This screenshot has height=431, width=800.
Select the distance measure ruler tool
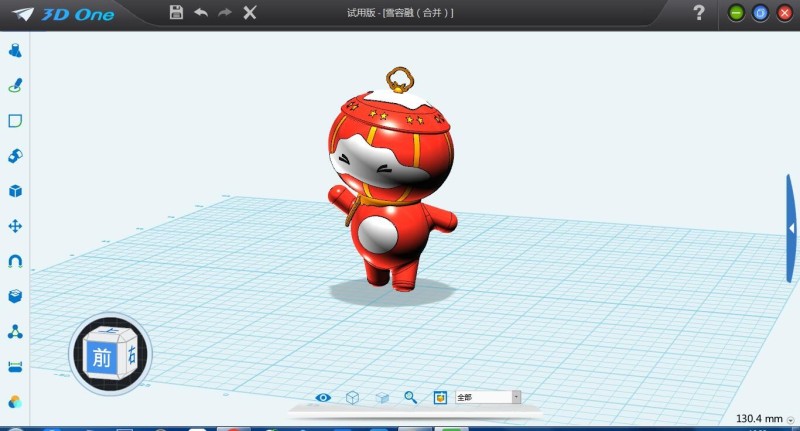tap(15, 367)
